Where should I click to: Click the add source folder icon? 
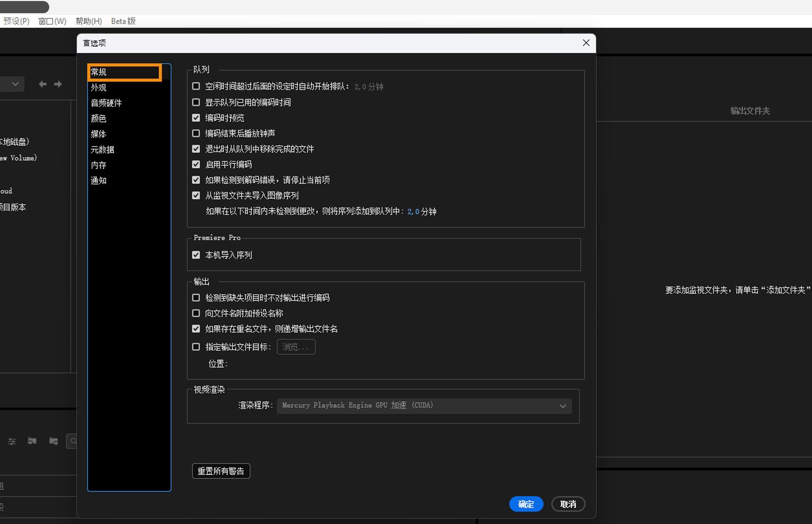(x=32, y=441)
